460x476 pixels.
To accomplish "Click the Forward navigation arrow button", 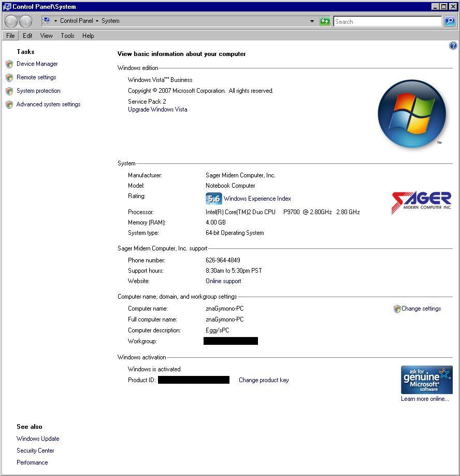I will 25,21.
